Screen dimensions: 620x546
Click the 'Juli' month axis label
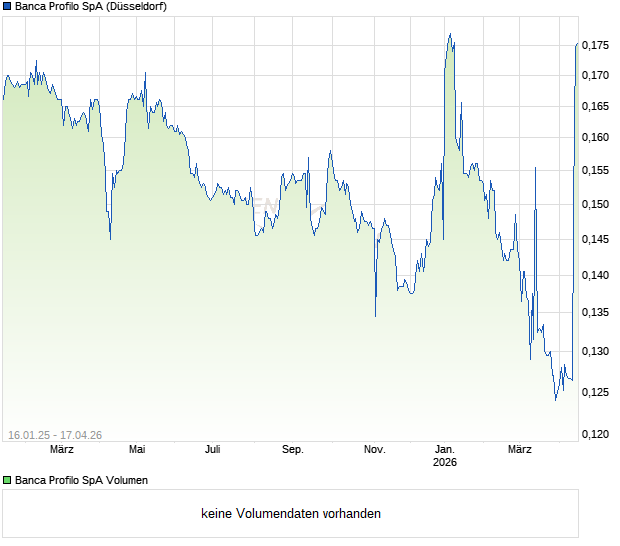pos(212,450)
